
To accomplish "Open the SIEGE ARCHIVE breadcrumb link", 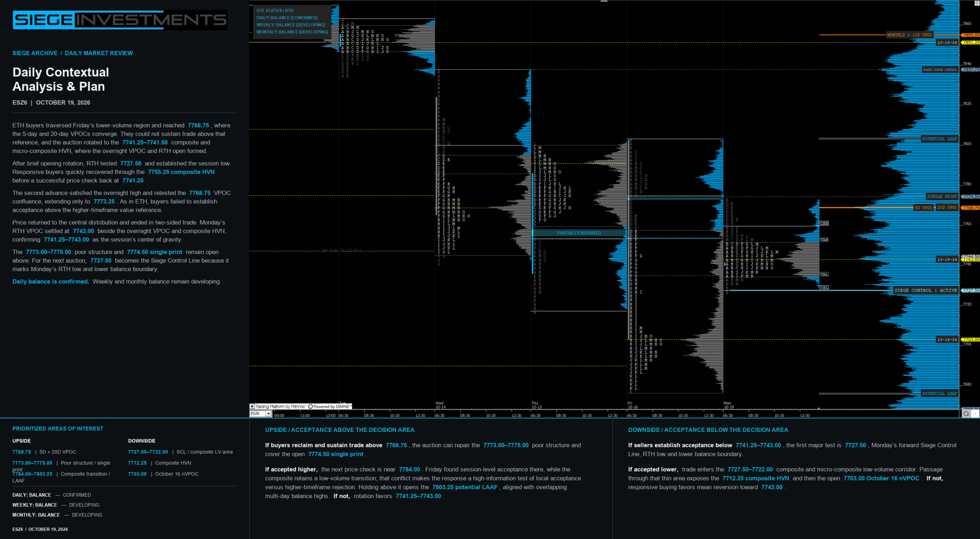I will coord(35,53).
